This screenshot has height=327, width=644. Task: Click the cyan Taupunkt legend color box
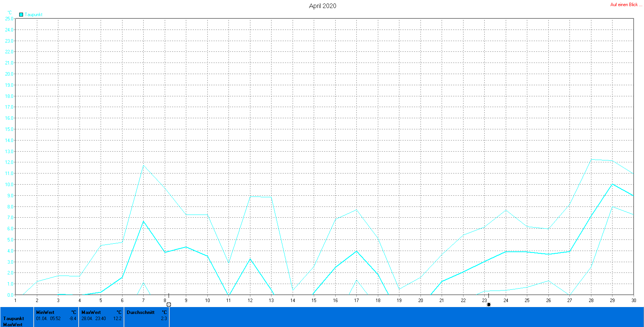coord(21,15)
